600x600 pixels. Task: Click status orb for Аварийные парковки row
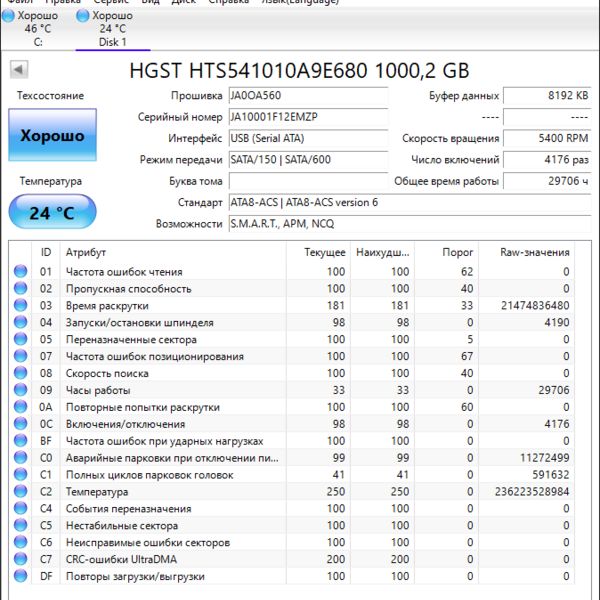(21, 457)
